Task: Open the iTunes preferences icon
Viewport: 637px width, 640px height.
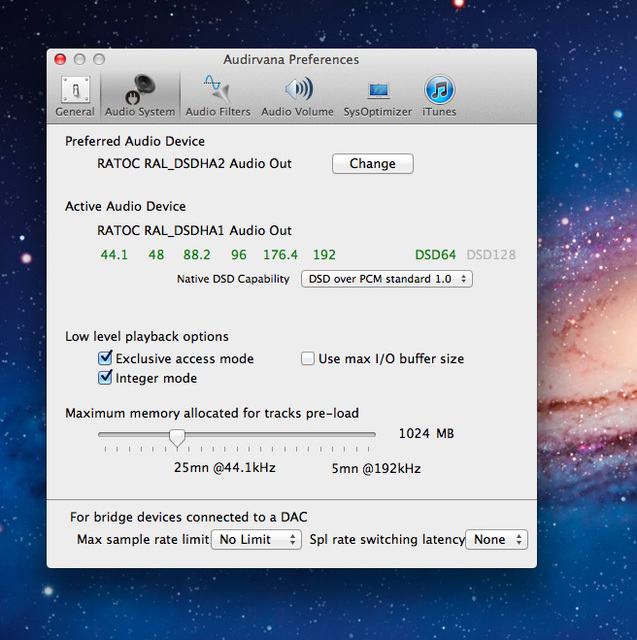Action: click(x=439, y=89)
